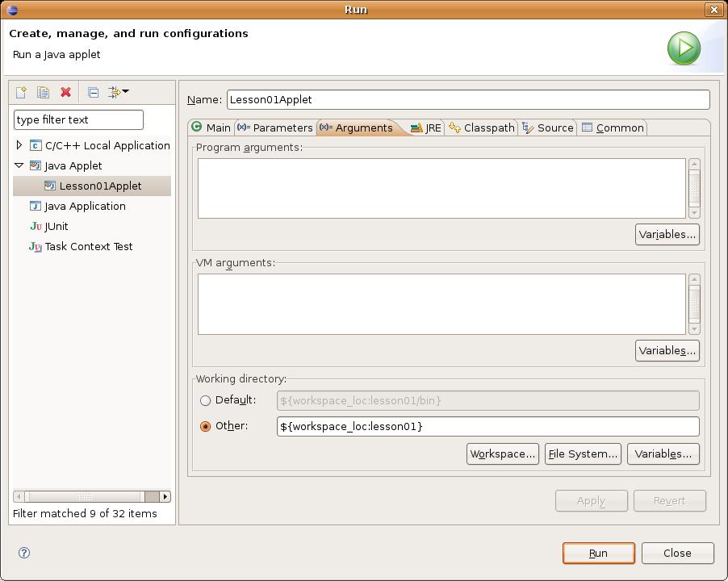Click the tree horizontal scrollbar thumb
The width and height of the screenshot is (728, 581).
[x=85, y=496]
